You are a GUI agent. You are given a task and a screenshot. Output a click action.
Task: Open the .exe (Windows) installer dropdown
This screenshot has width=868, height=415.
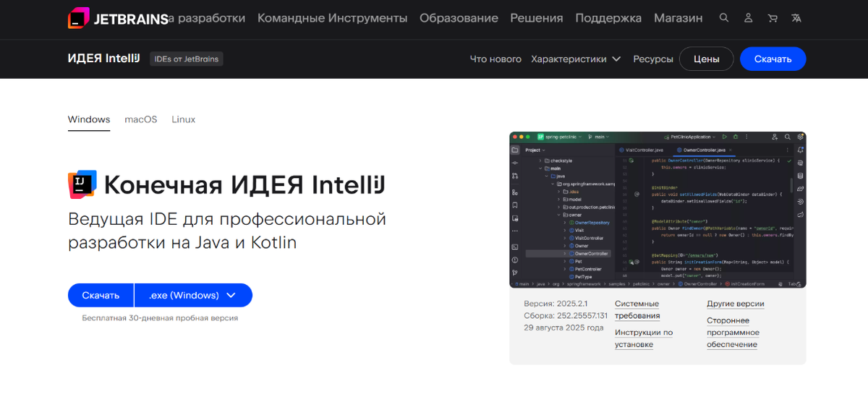(193, 295)
